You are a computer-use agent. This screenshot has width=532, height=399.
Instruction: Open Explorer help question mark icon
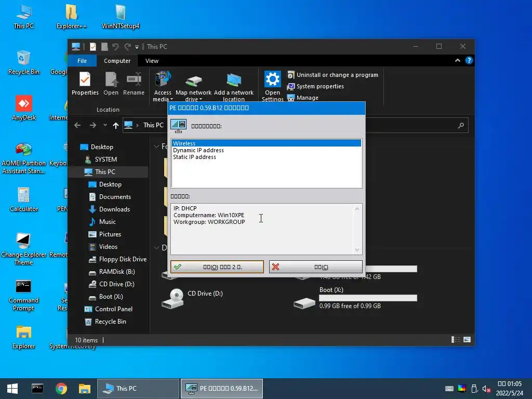pyautogui.click(x=469, y=60)
